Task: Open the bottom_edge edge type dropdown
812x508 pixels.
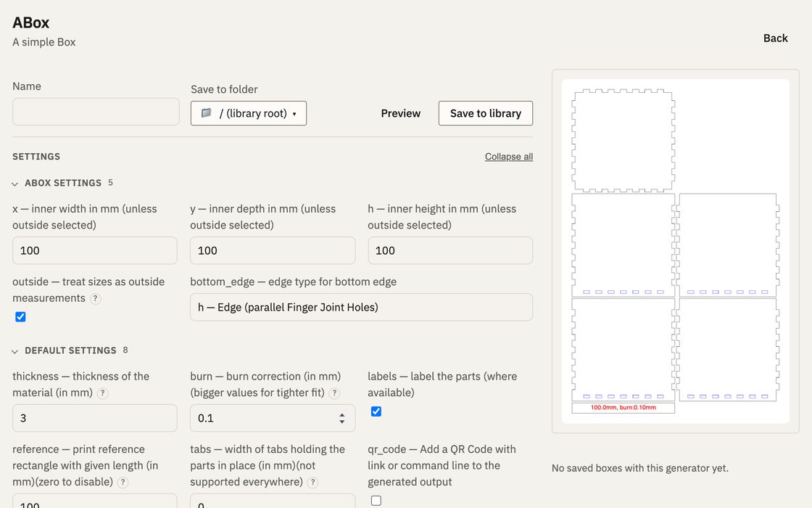Action: click(361, 308)
